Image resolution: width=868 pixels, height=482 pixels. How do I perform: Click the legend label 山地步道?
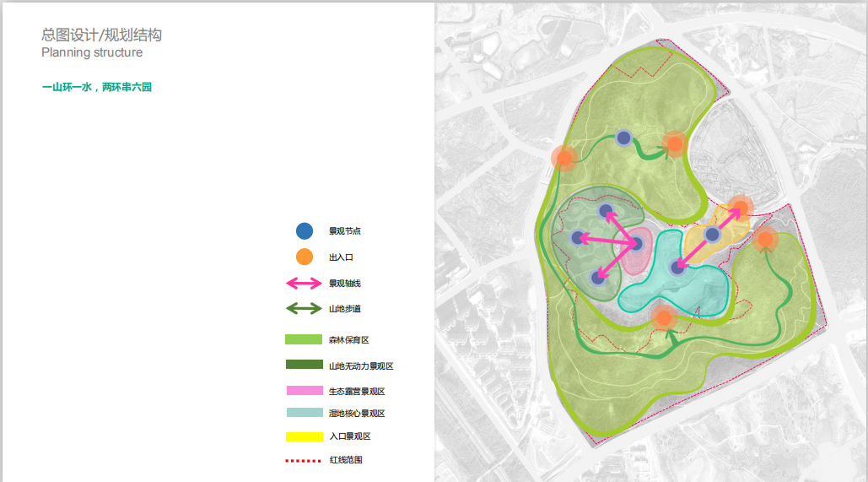345,309
